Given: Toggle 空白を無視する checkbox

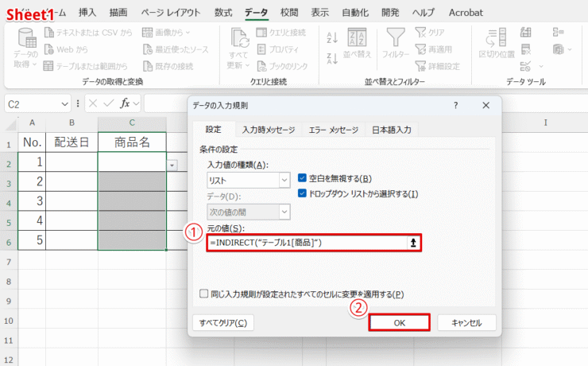Looking at the screenshot, I should click(x=302, y=178).
